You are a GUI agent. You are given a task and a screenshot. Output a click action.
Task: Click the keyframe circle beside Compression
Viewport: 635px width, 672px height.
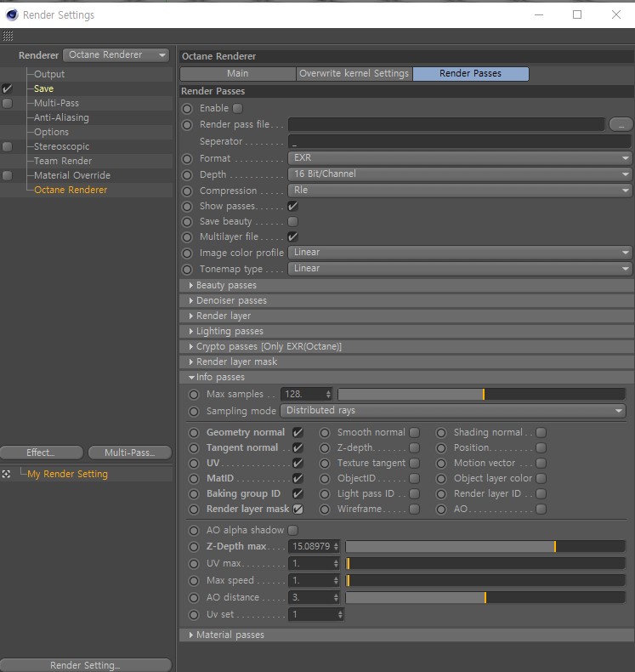[x=187, y=191]
